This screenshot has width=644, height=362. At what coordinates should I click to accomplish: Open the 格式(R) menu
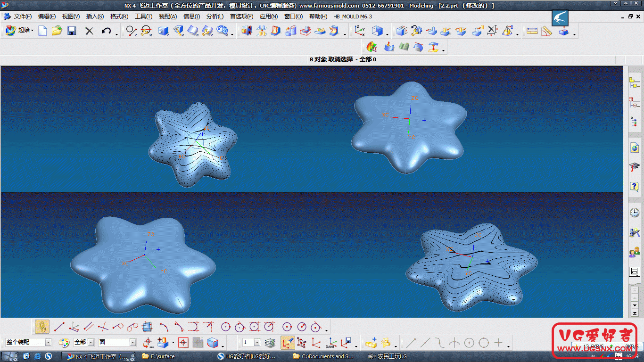point(119,16)
